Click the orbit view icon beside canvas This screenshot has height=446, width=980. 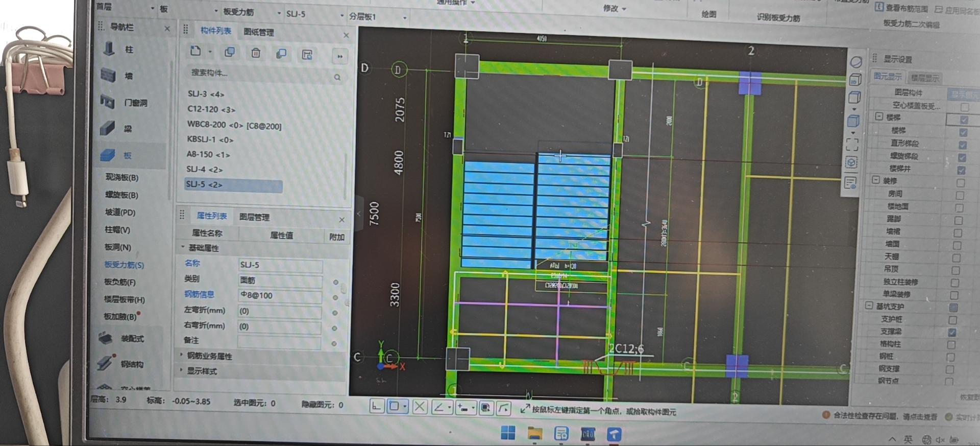point(856,62)
